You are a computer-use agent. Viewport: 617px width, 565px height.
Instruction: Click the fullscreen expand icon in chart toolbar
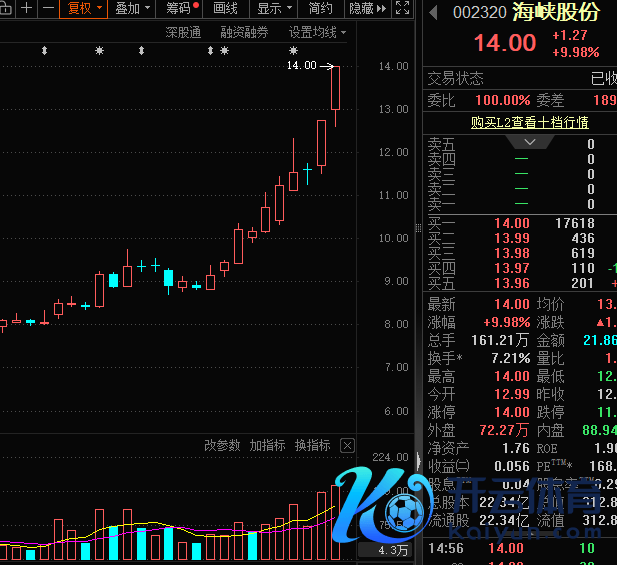(402, 8)
